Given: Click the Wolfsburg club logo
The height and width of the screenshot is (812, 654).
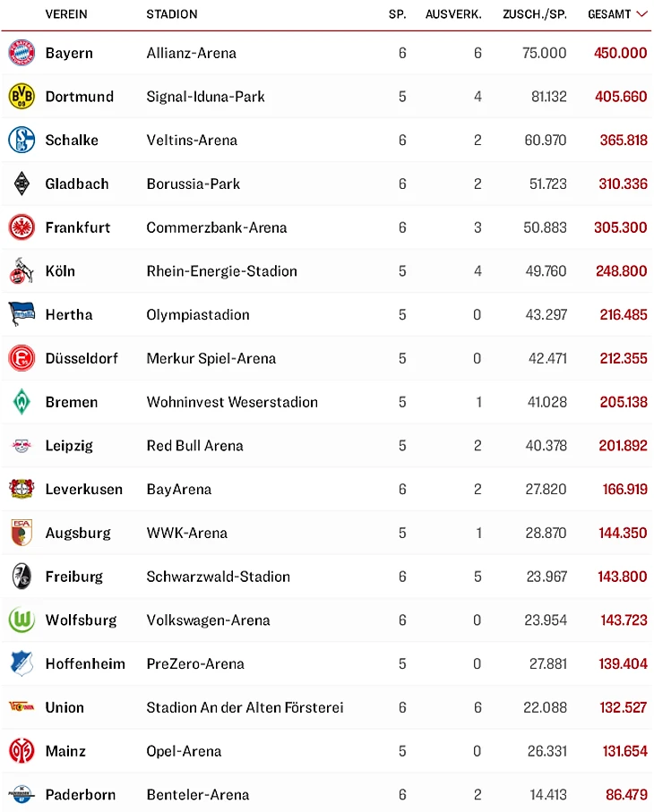Looking at the screenshot, I should (x=22, y=620).
